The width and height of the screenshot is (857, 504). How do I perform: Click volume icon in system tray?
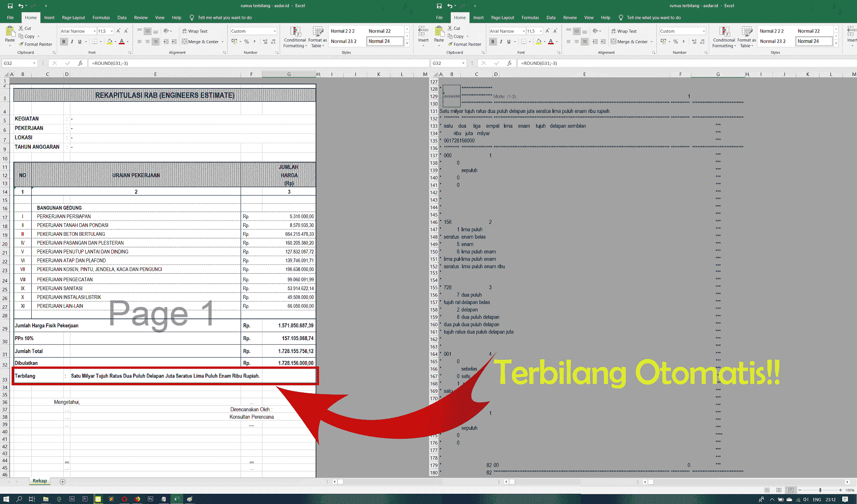coord(806,500)
